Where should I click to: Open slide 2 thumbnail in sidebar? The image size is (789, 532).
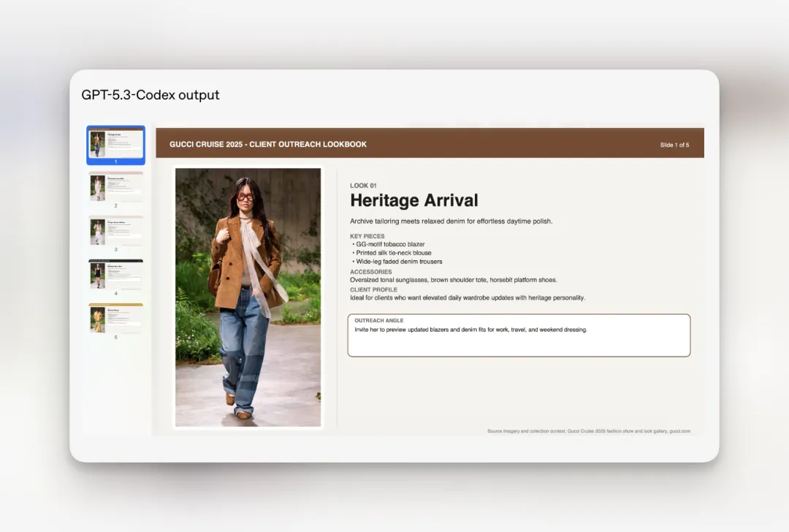click(115, 187)
